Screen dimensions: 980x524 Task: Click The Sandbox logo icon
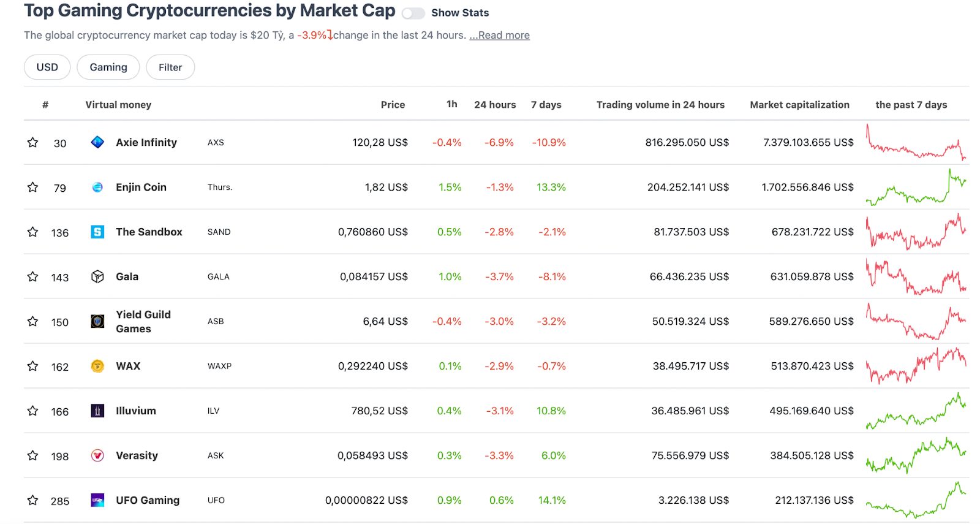pos(97,232)
